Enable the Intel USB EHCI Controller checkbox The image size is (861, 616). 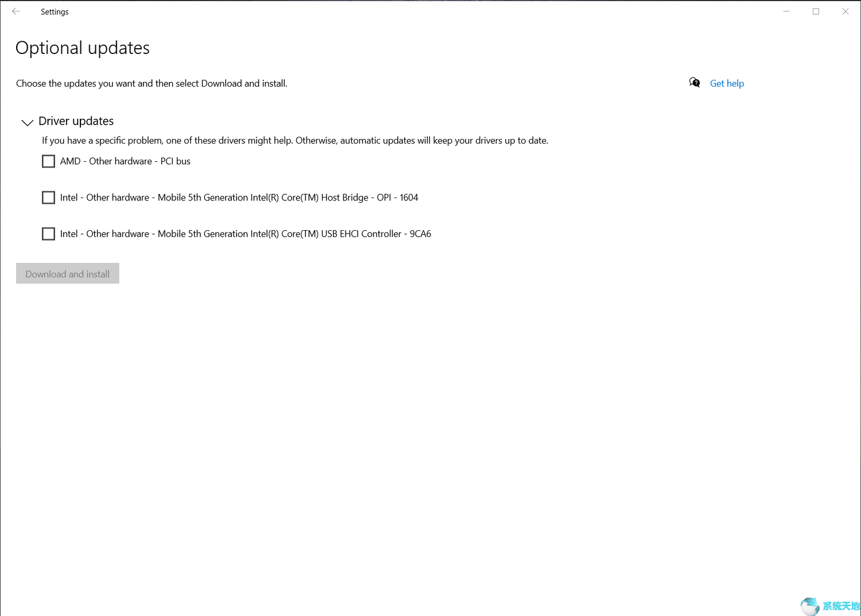pos(48,234)
